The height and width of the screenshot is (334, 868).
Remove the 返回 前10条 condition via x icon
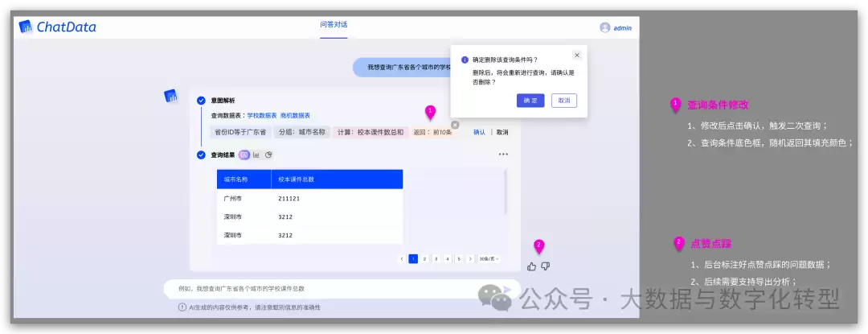point(455,126)
